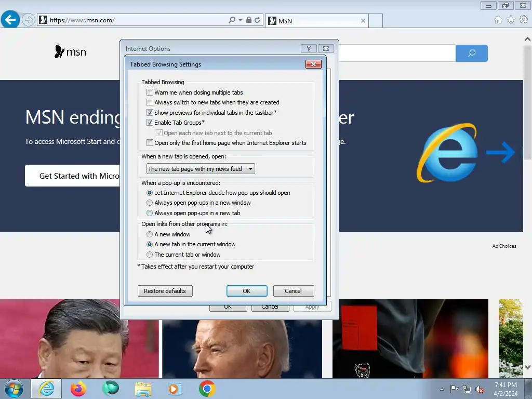Screen dimensions: 532x399
Task: Check Open only the first home page
Action: [150, 143]
